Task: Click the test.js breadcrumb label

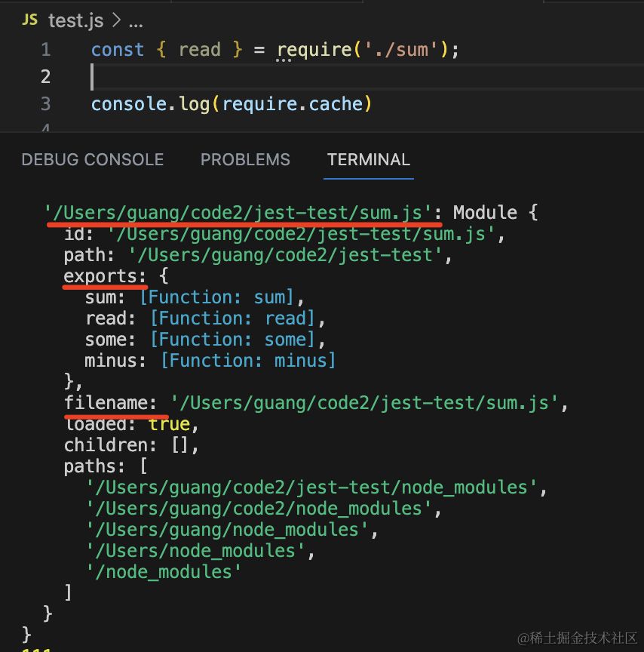Action: tap(75, 20)
